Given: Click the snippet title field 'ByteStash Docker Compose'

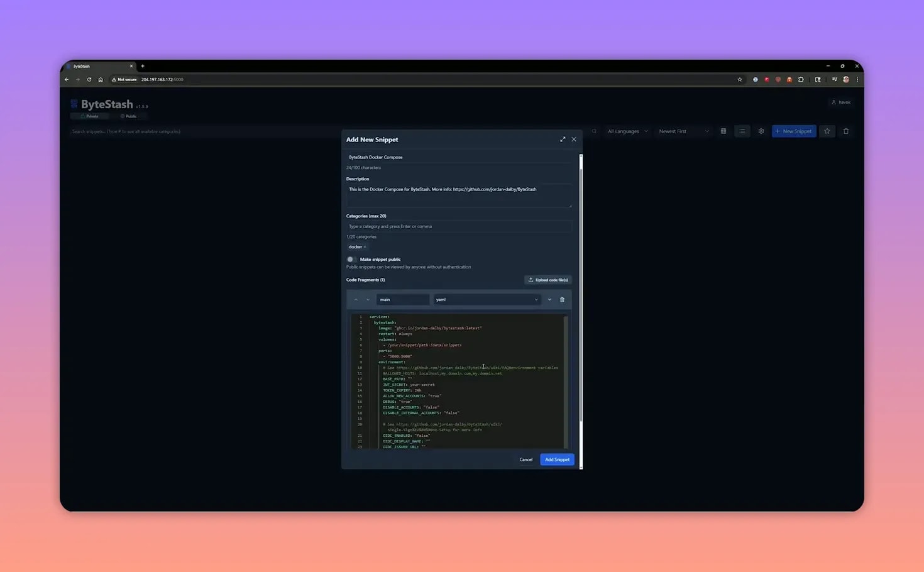Looking at the screenshot, I should [x=459, y=157].
